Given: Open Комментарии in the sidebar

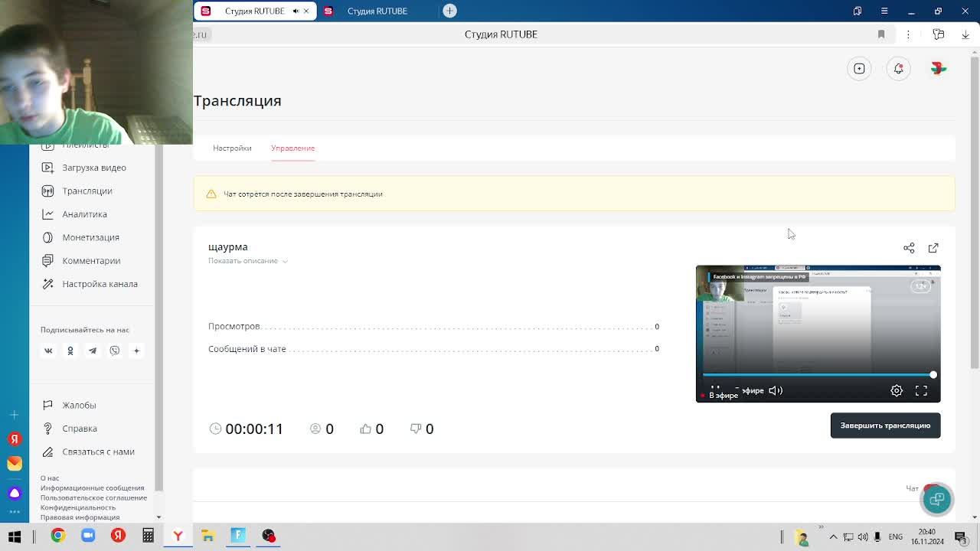Looking at the screenshot, I should pyautogui.click(x=91, y=260).
